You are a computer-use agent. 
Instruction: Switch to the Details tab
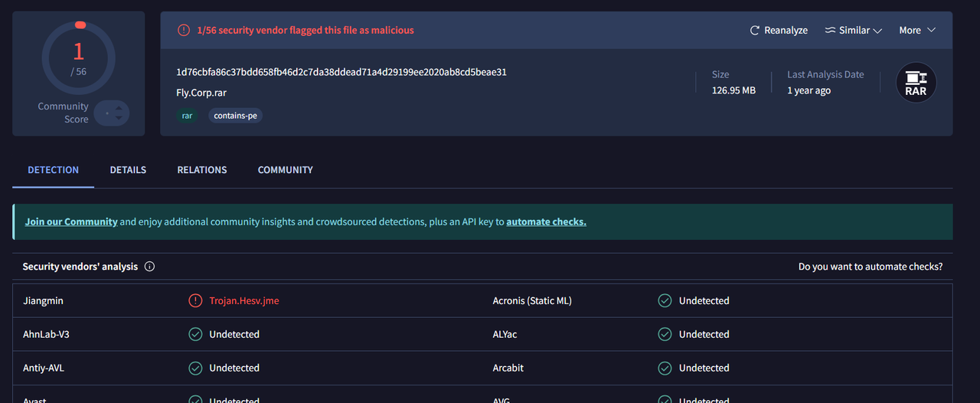coord(128,170)
